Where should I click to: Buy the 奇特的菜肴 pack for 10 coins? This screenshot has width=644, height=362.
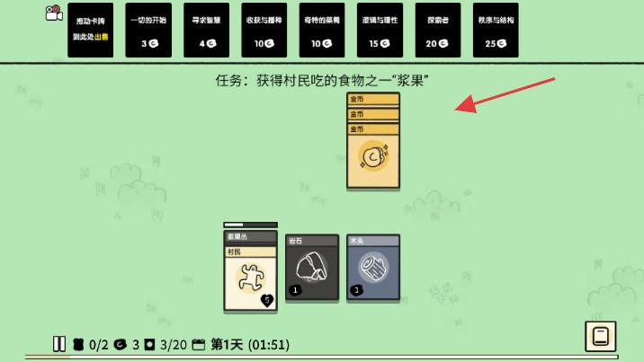tap(322, 30)
